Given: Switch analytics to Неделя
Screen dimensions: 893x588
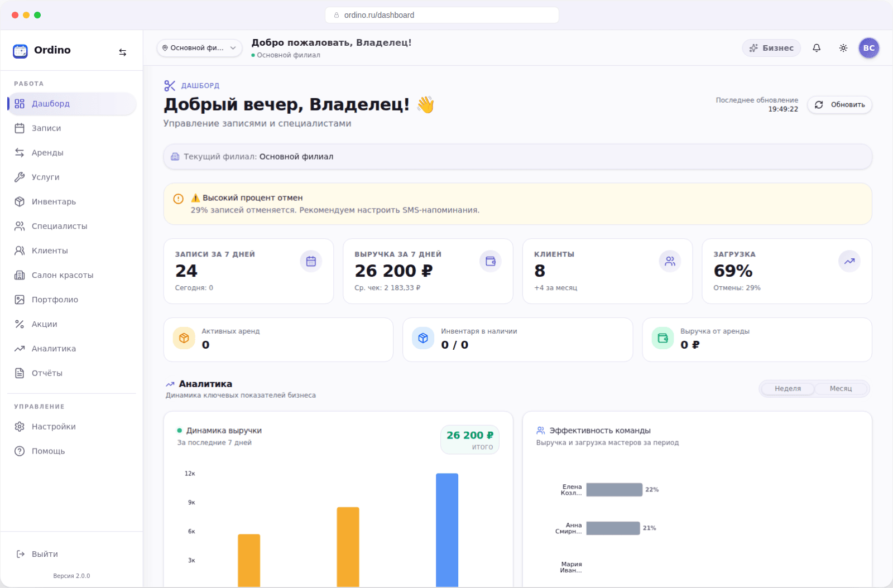Looking at the screenshot, I should 788,389.
